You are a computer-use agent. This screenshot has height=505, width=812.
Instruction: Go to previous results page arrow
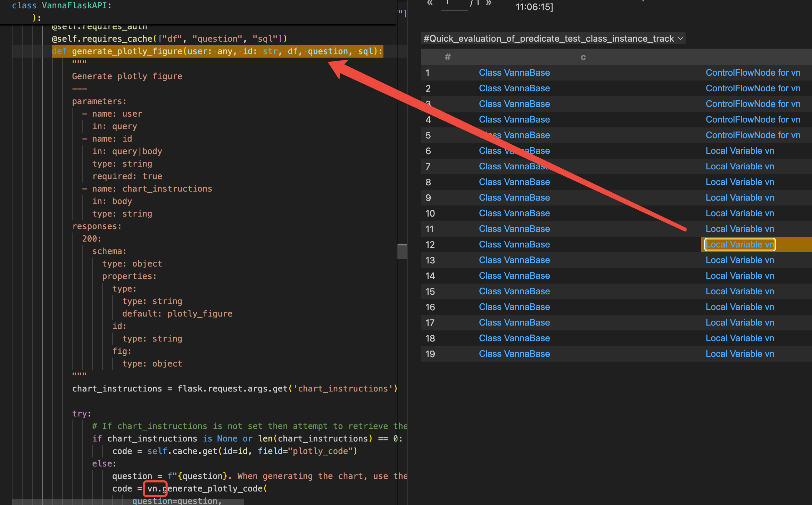tap(430, 3)
